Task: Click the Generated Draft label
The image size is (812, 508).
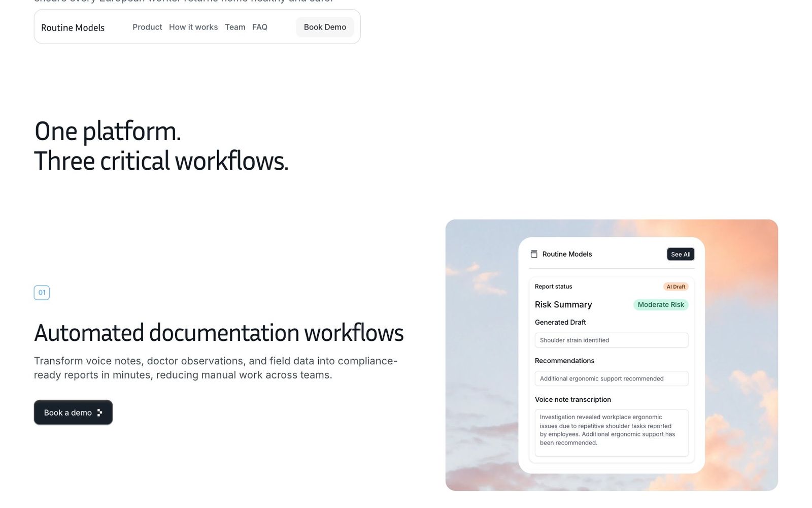Action: pyautogui.click(x=560, y=322)
